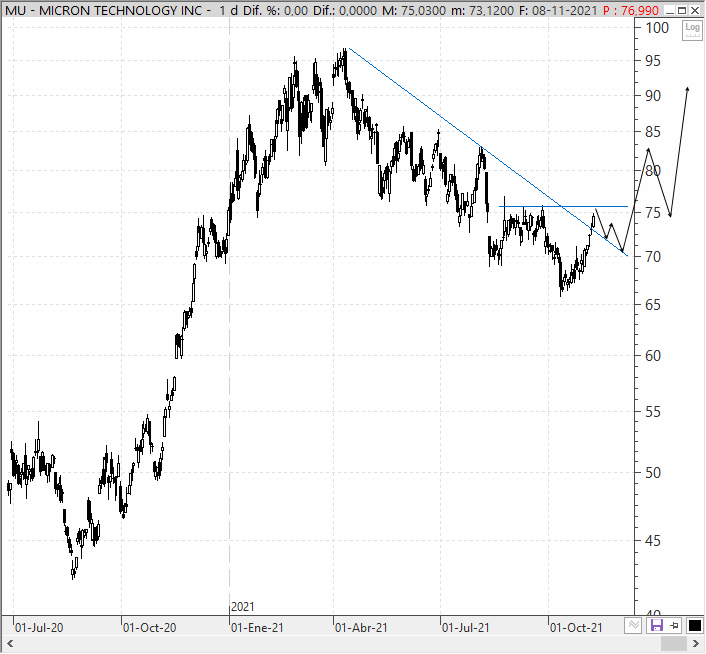706x654 pixels.
Task: Click the 01-Ene-21 date axis label
Action: [x=257, y=627]
